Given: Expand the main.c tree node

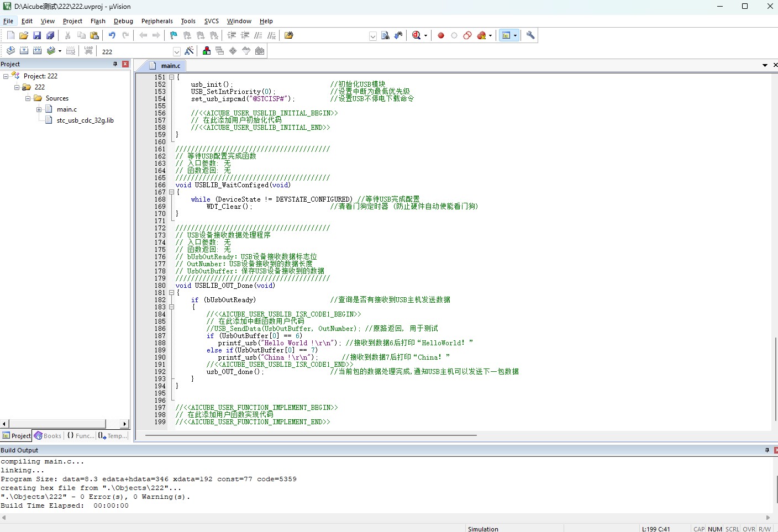Looking at the screenshot, I should 39,109.
